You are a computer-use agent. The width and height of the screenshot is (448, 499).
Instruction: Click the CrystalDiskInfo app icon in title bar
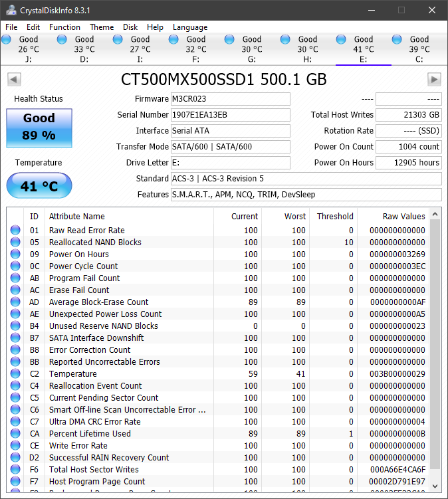coord(11,10)
